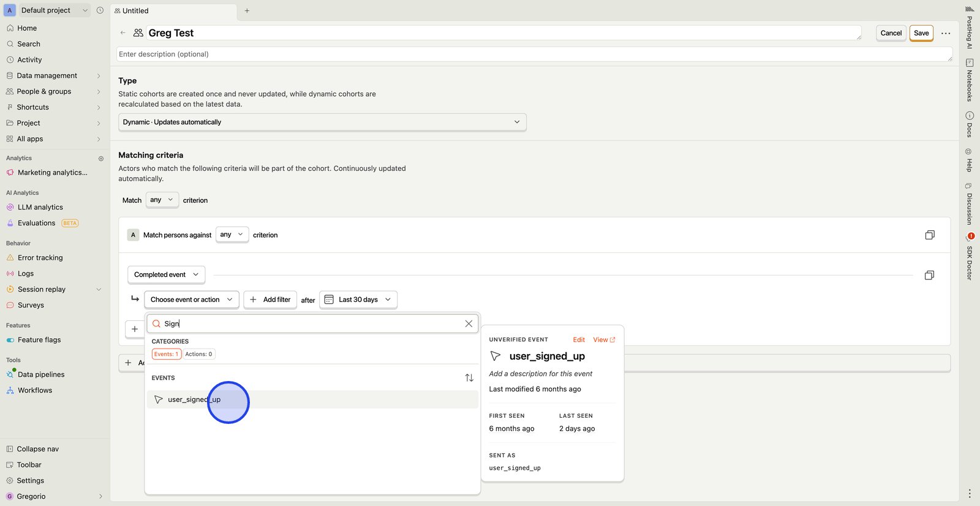Click the Edit link for user_signed_up
The width and height of the screenshot is (980, 506).
pos(578,340)
